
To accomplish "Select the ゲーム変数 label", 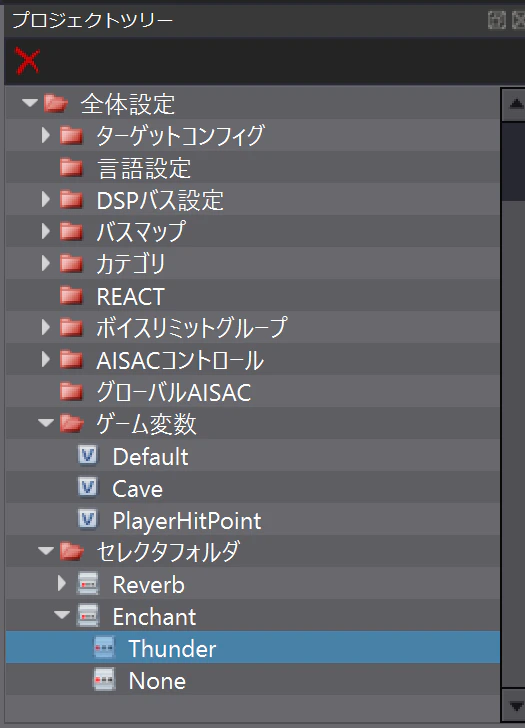I will coord(146,424).
